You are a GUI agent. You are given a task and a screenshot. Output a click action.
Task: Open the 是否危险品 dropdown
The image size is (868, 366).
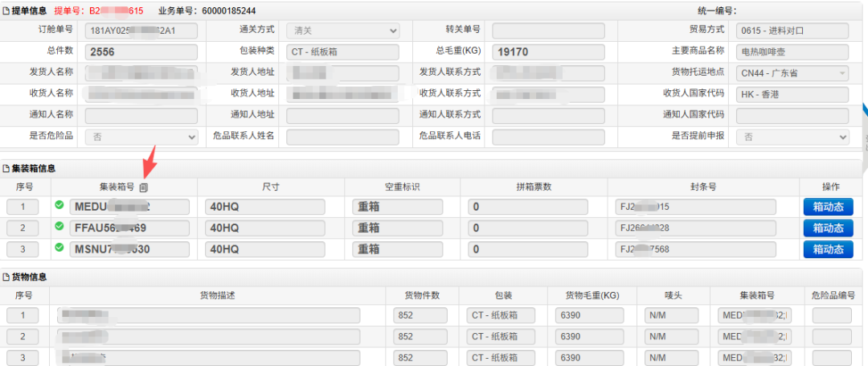(x=141, y=136)
